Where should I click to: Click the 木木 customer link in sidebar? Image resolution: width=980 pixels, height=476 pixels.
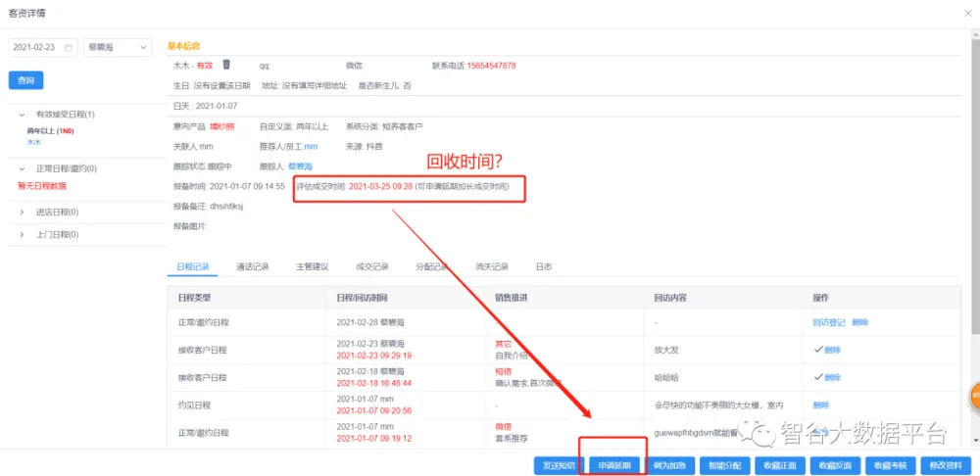point(34,142)
